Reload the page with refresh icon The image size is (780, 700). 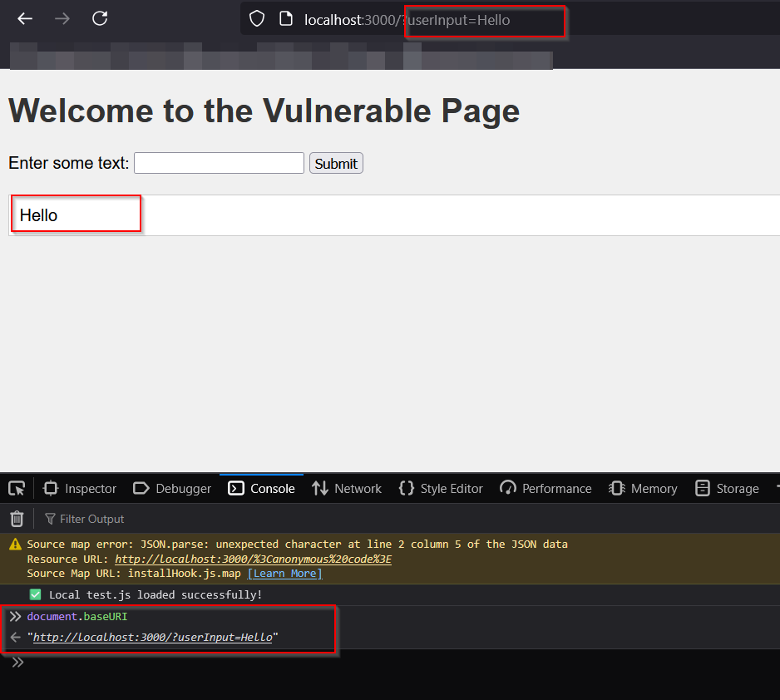[100, 18]
